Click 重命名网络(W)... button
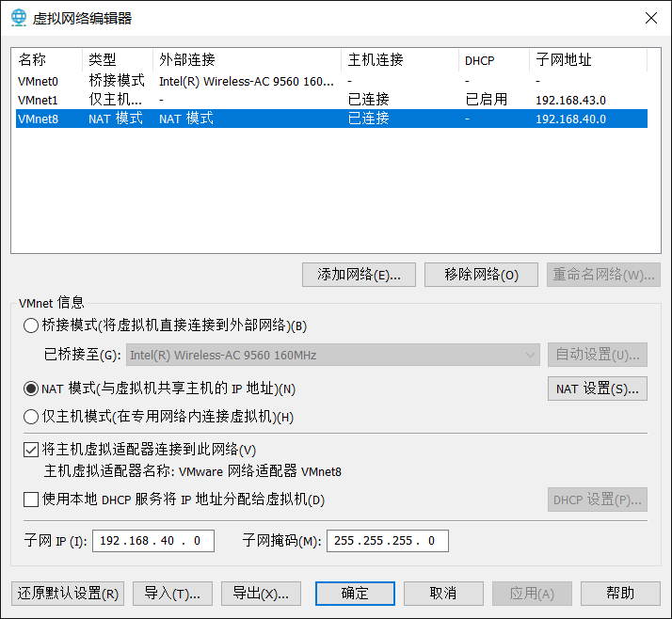The width and height of the screenshot is (672, 619). 603,275
